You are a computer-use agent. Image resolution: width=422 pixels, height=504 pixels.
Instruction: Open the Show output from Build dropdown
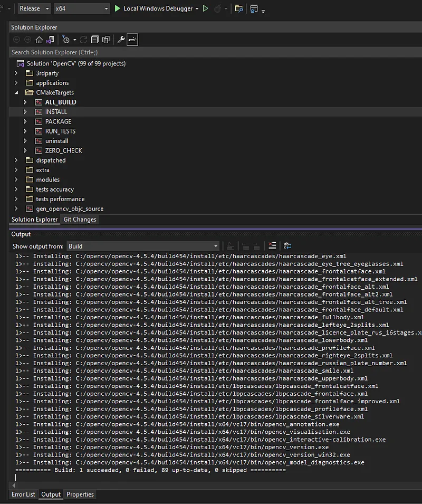(x=143, y=246)
